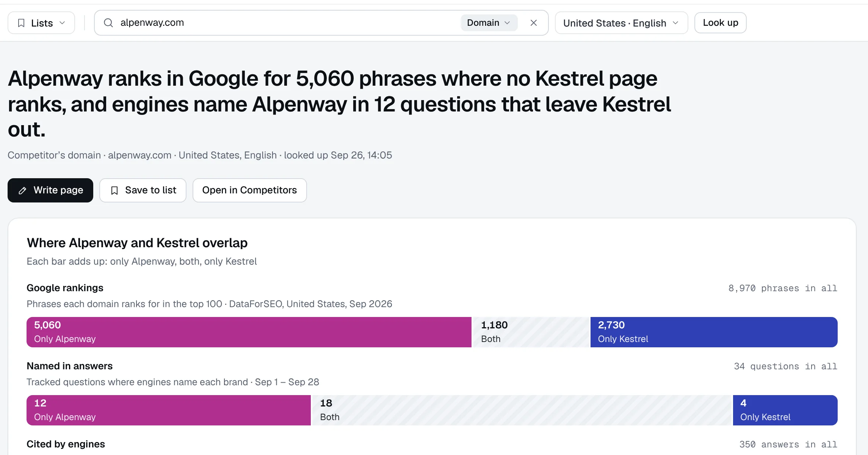Click the chevron next to Lists
Viewport: 868px width, 455px height.
62,23
